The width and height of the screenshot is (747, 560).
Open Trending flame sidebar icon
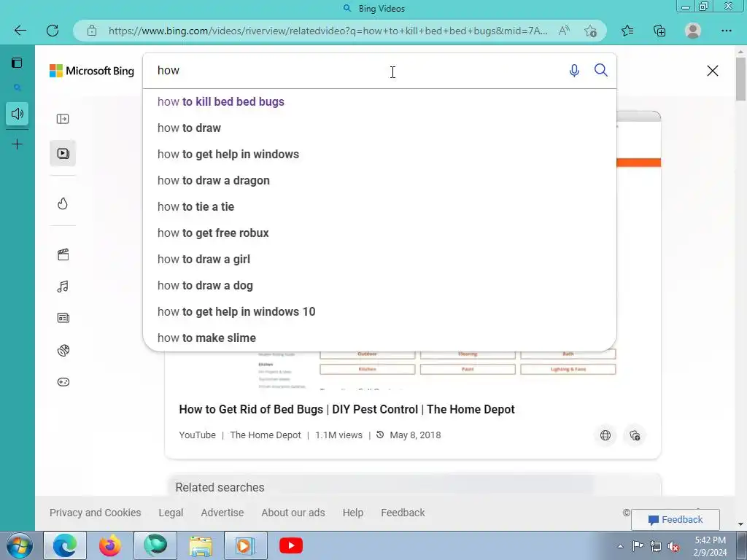coord(63,204)
